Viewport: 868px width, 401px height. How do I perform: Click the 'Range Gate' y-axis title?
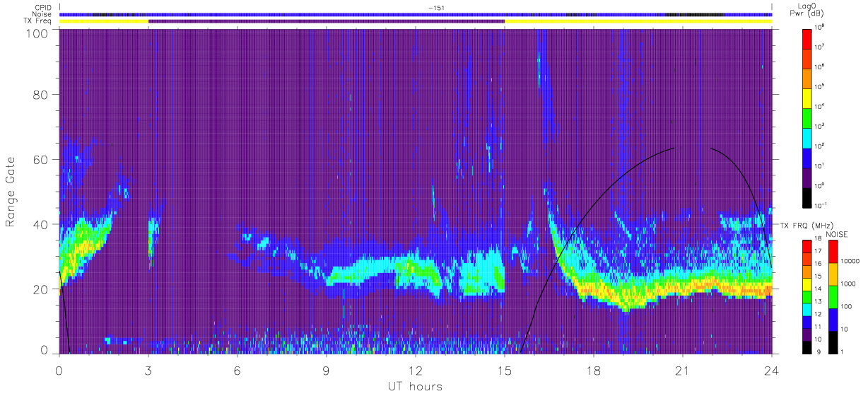(11, 192)
